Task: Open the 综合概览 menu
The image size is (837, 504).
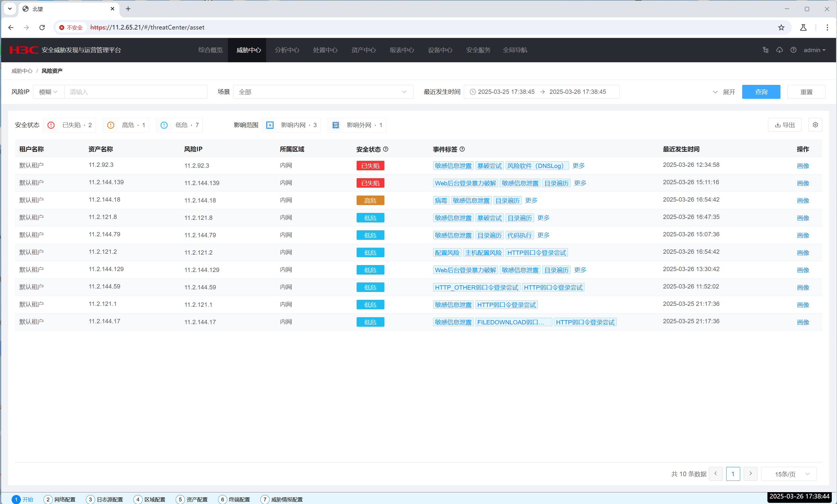Action: 210,50
